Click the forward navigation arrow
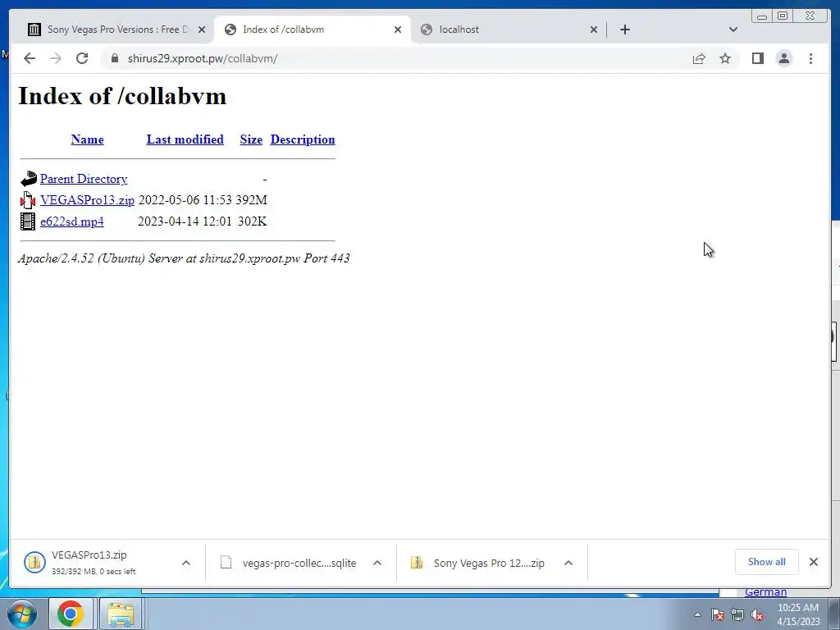This screenshot has width=840, height=630. [56, 58]
